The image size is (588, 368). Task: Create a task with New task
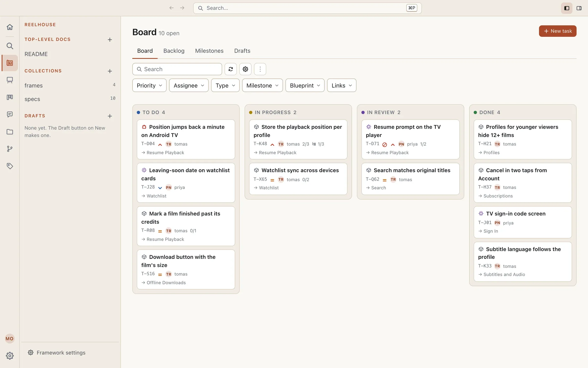(558, 31)
